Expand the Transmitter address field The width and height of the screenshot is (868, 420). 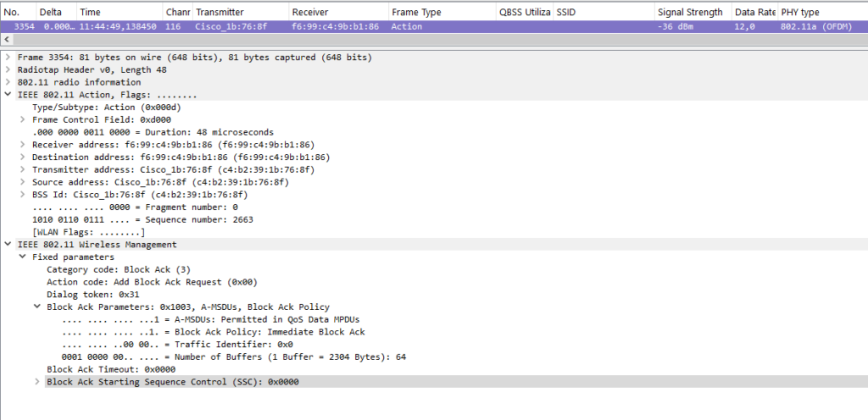(x=22, y=169)
